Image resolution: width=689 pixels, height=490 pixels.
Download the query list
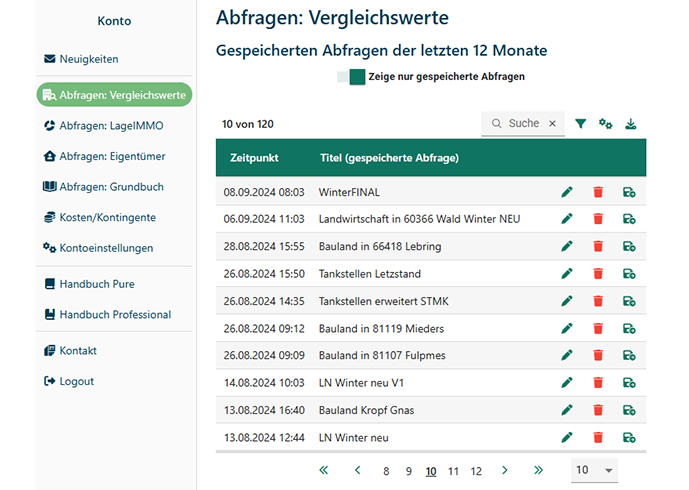631,124
